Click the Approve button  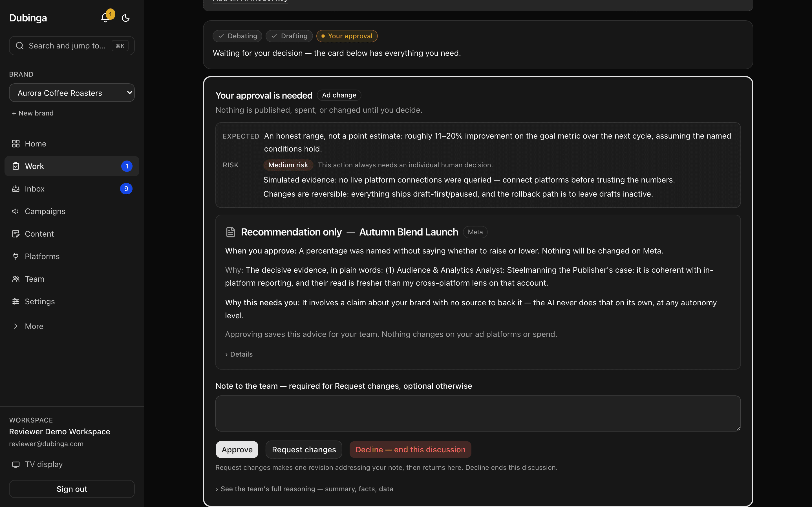click(237, 450)
